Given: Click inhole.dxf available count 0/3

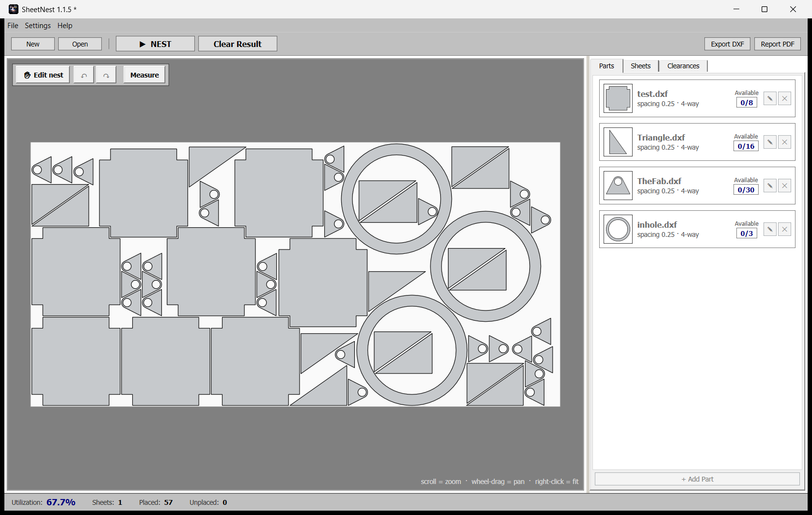Looking at the screenshot, I should pos(747,234).
